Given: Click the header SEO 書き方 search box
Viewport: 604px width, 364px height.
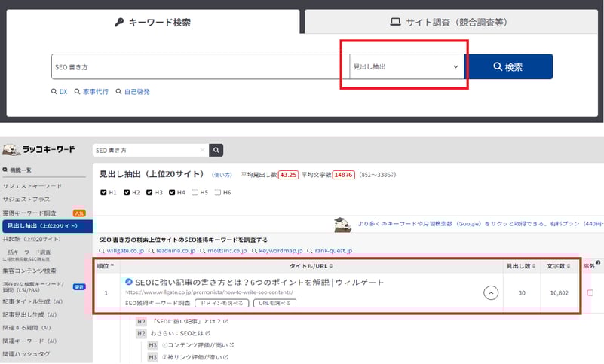Looking at the screenshot, I should [151, 150].
